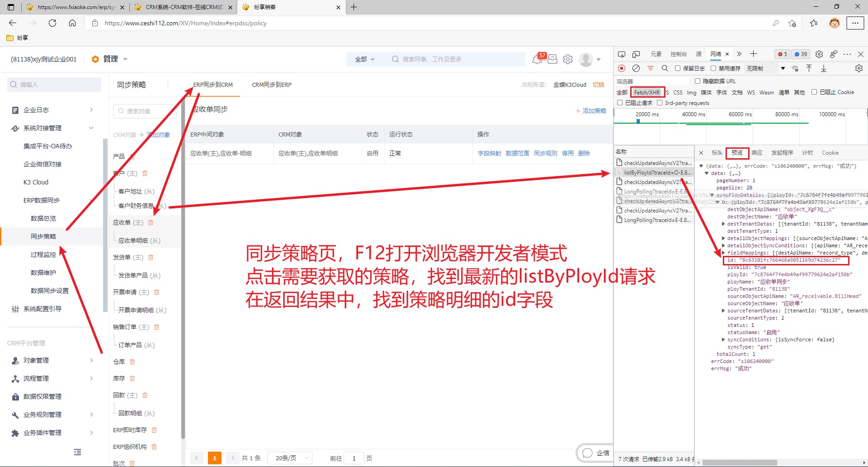The image size is (868, 467).
Task: Toggle device emulation in DevTools
Action: (x=636, y=54)
